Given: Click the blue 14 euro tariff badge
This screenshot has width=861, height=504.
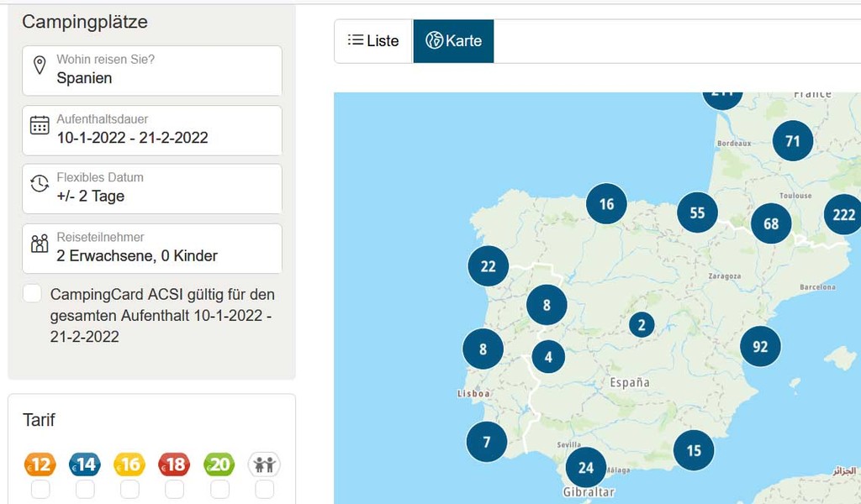Looking at the screenshot, I should (x=85, y=465).
